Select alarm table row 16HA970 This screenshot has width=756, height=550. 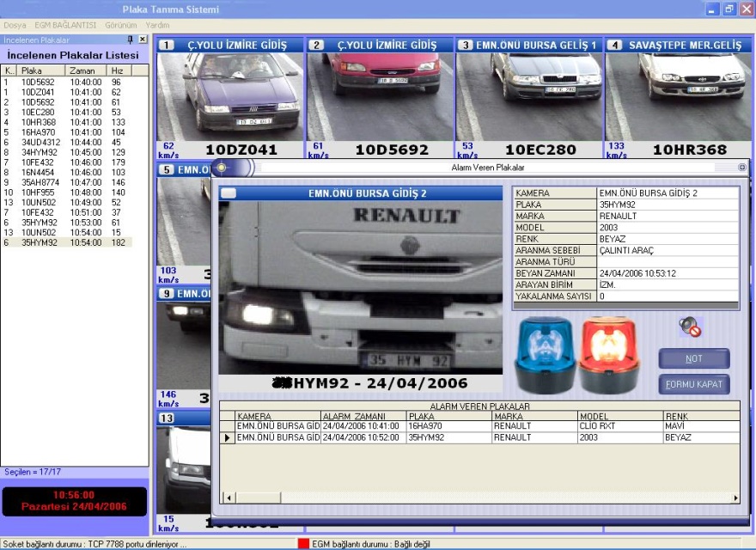pyautogui.click(x=479, y=426)
